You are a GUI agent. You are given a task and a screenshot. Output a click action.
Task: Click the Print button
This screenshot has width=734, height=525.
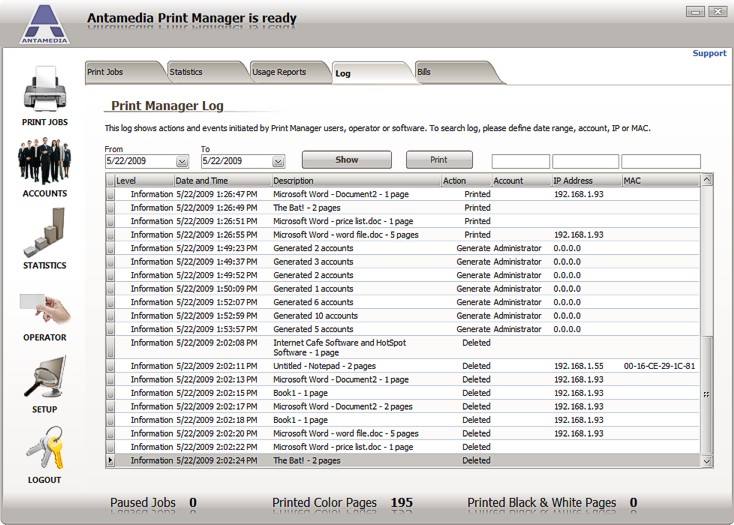pos(439,160)
